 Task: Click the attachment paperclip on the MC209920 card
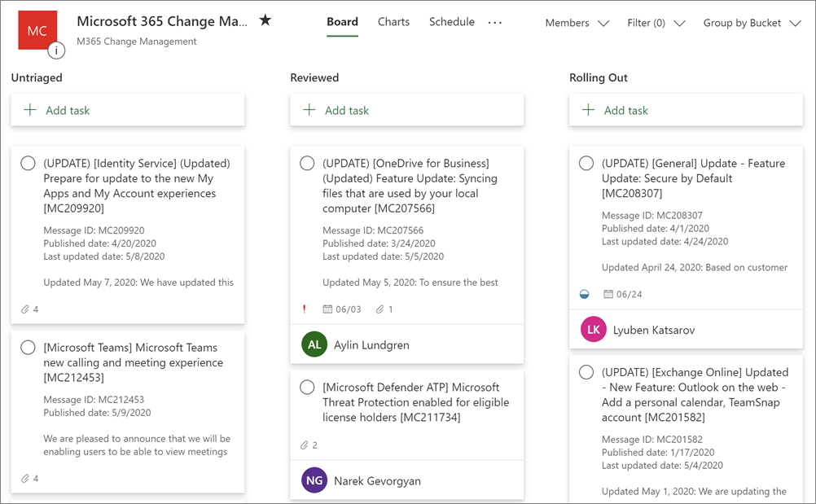tap(25, 309)
